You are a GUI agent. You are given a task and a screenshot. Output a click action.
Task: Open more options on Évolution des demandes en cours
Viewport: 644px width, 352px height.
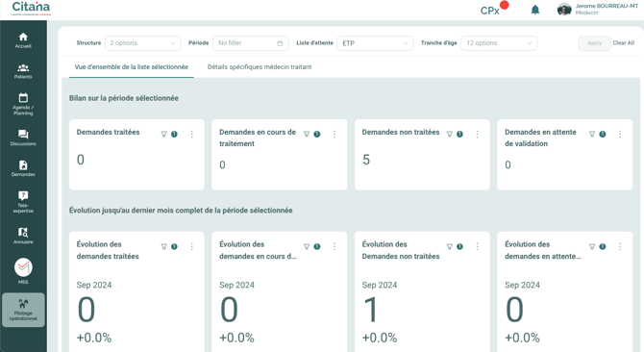coord(334,246)
